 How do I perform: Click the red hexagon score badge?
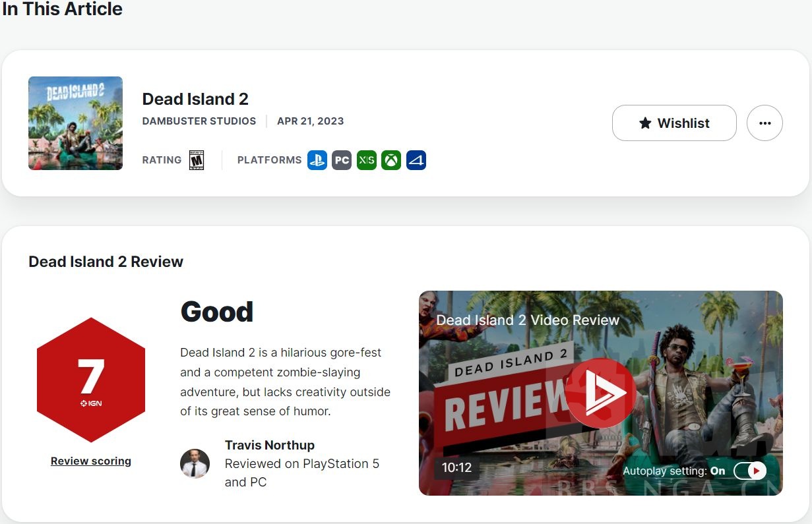tap(91, 380)
